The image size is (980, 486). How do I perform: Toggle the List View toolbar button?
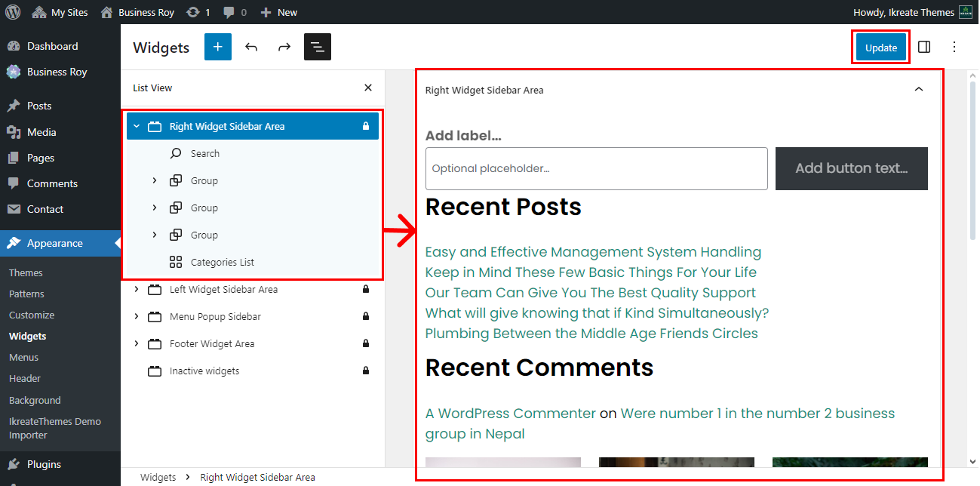coord(318,47)
